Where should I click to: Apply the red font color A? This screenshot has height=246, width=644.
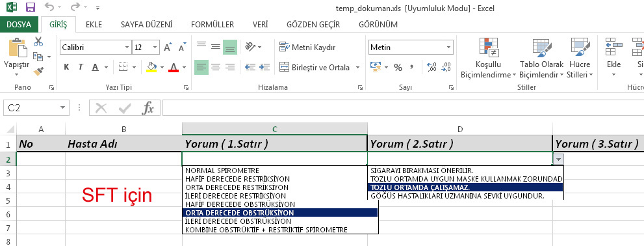click(174, 67)
